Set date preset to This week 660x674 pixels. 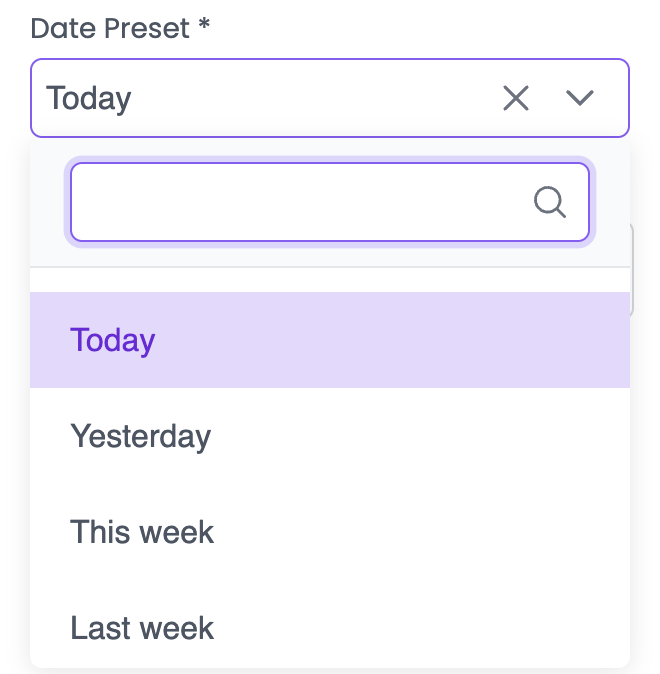tap(142, 531)
